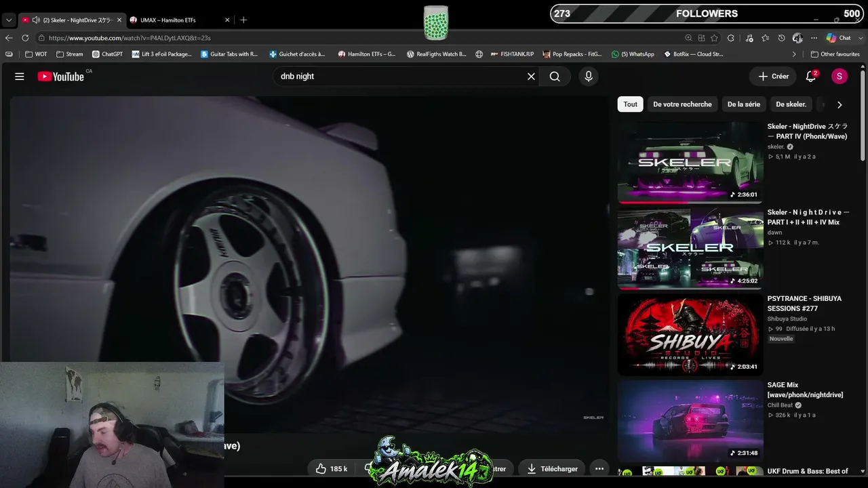View site information lock icon

coord(41,38)
